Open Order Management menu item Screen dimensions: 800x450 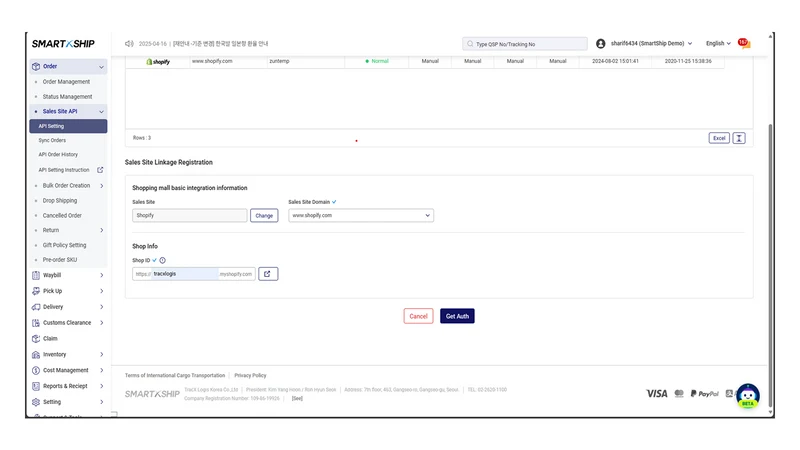66,82
